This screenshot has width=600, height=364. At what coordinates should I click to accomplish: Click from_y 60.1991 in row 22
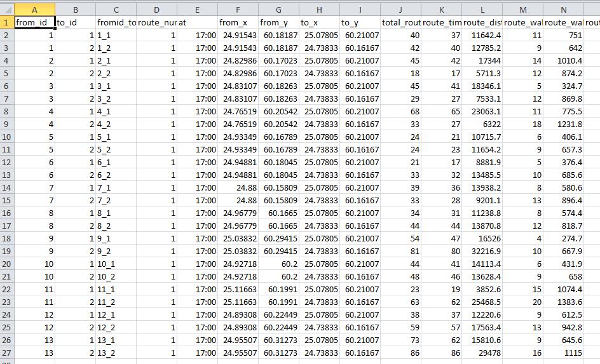(x=278, y=290)
